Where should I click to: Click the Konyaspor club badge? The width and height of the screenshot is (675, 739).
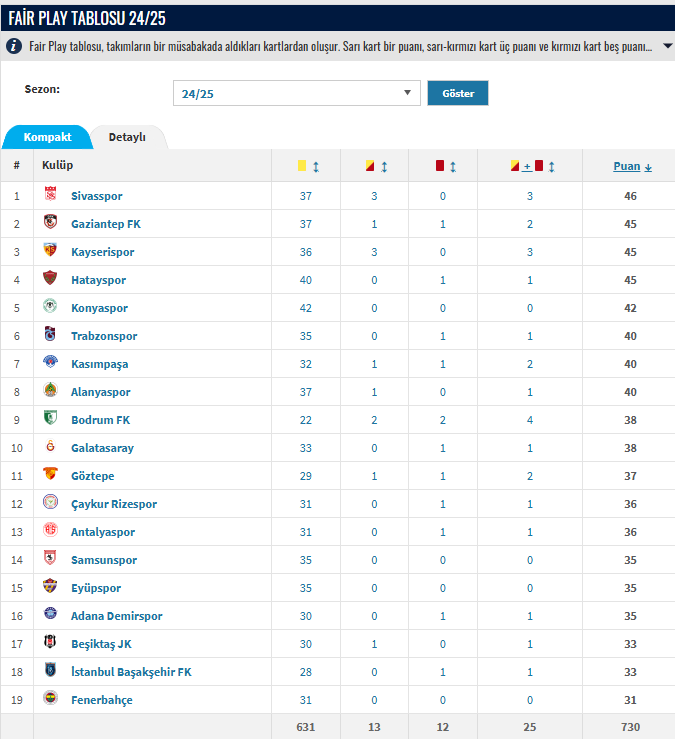pyautogui.click(x=50, y=306)
